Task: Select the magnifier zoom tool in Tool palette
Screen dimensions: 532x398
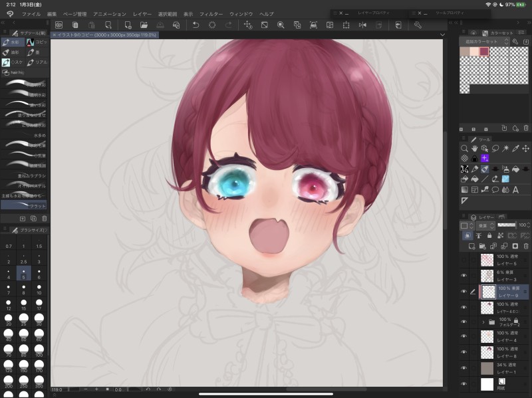Action: (464, 148)
